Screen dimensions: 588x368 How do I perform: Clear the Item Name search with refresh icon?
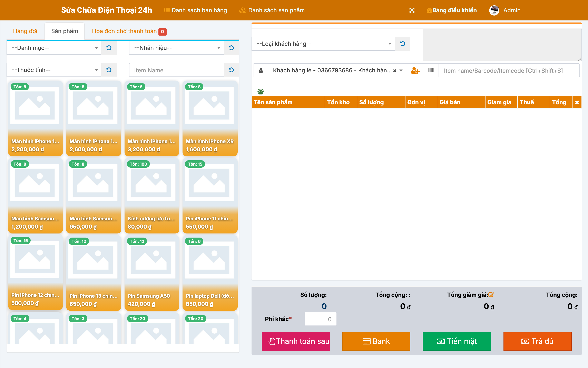(231, 70)
